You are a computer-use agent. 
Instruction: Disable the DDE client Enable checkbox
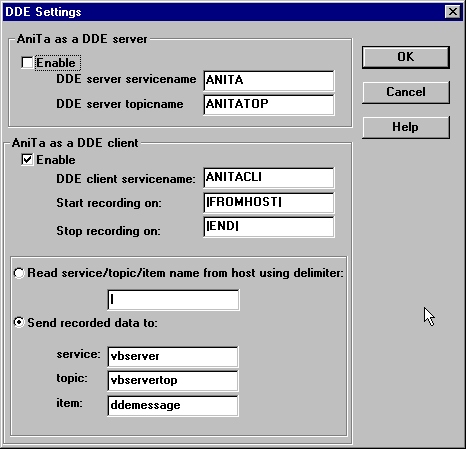(27, 160)
